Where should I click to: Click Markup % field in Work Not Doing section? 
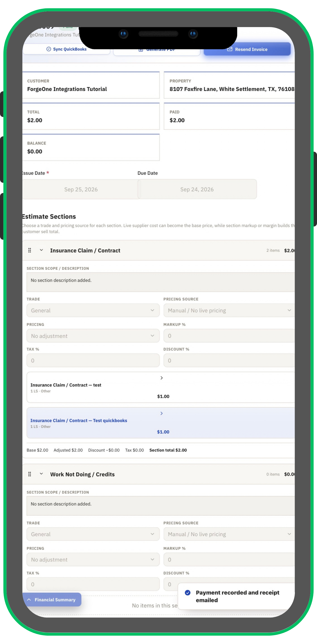pos(229,559)
